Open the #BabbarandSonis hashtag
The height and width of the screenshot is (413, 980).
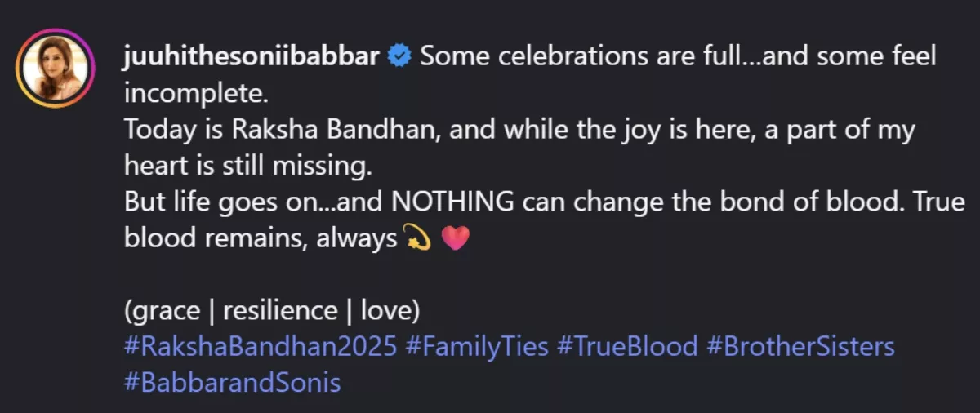click(233, 382)
